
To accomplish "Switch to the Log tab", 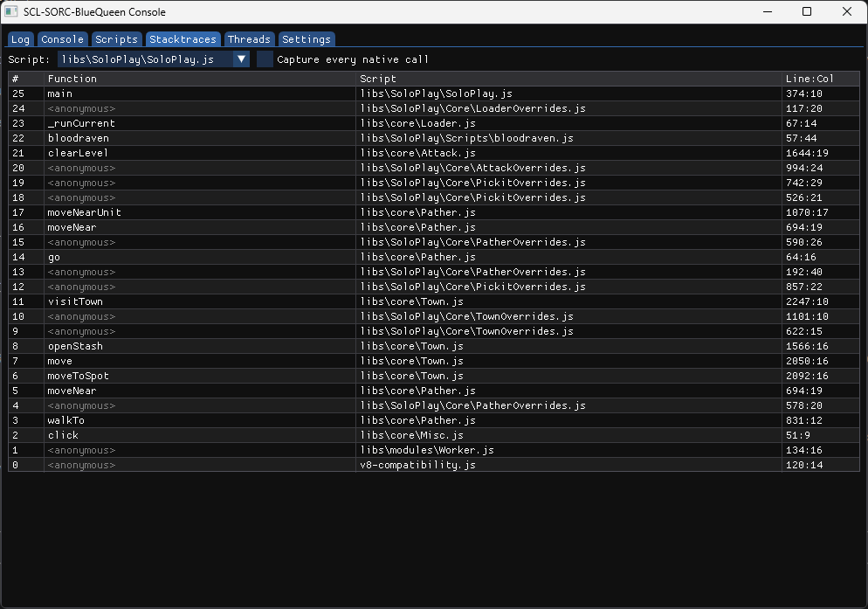I will coord(20,39).
